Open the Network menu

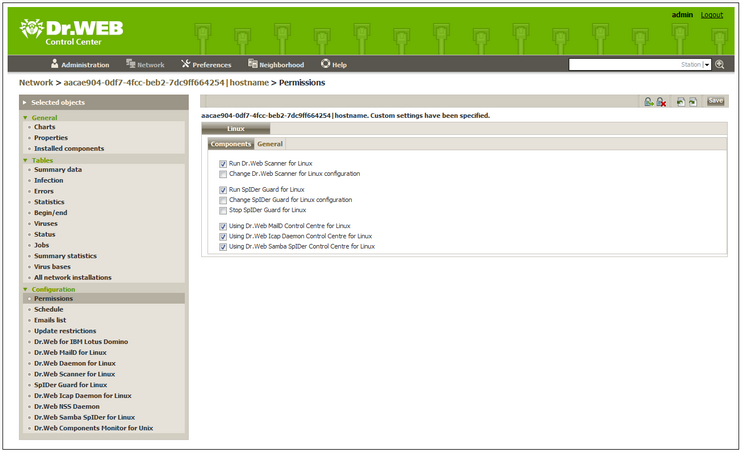coord(145,64)
